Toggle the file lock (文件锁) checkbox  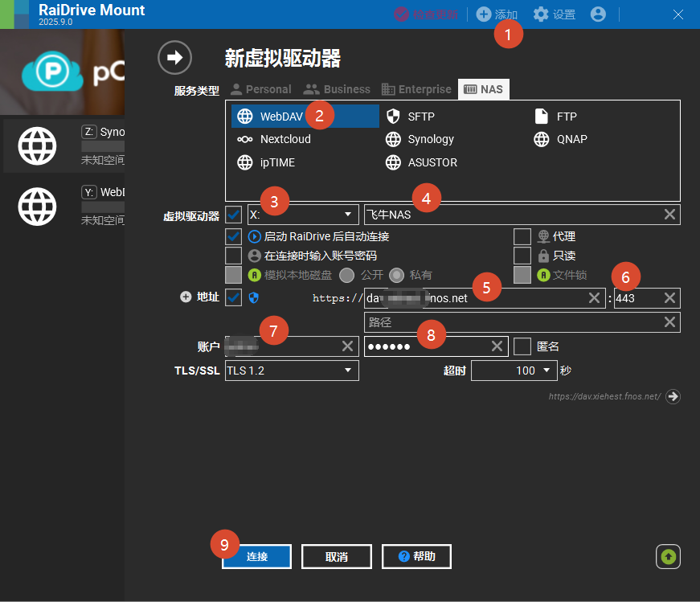tap(522, 275)
